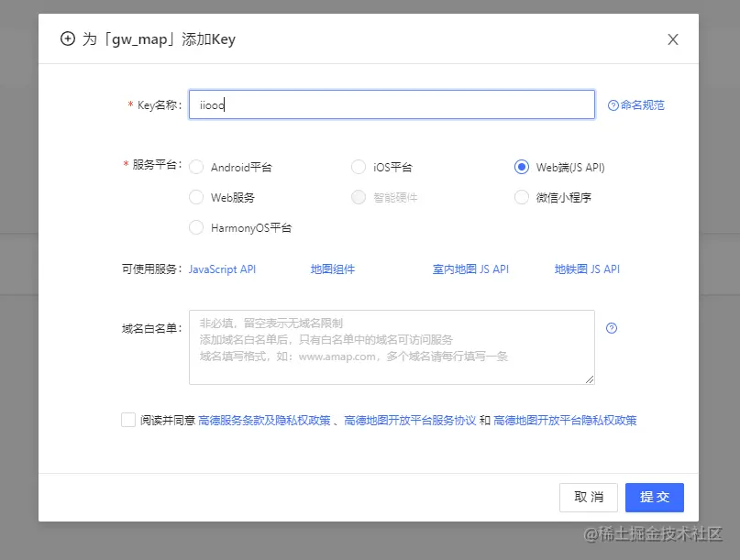
Task: Select the Web服务 radio button
Action: [x=196, y=197]
